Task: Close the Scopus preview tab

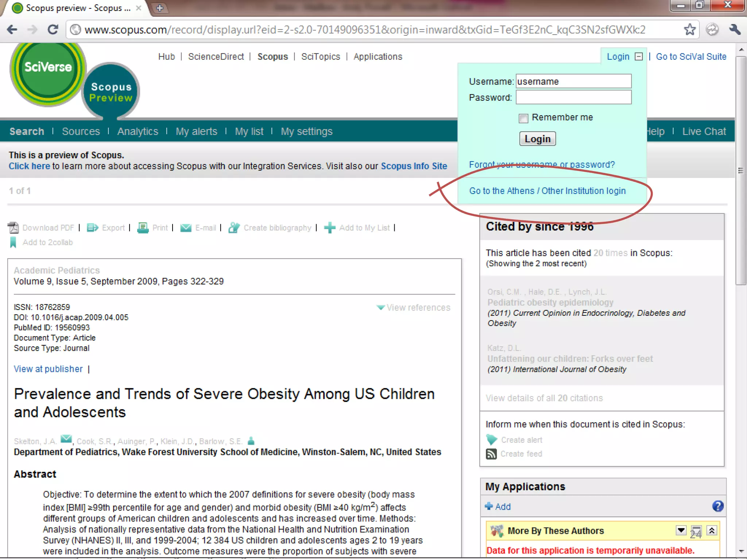Action: point(139,8)
